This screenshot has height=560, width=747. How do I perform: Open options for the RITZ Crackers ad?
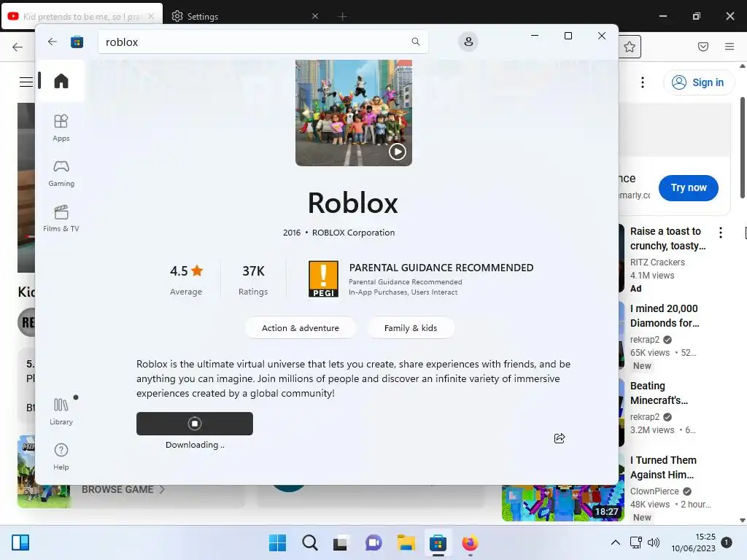(720, 233)
